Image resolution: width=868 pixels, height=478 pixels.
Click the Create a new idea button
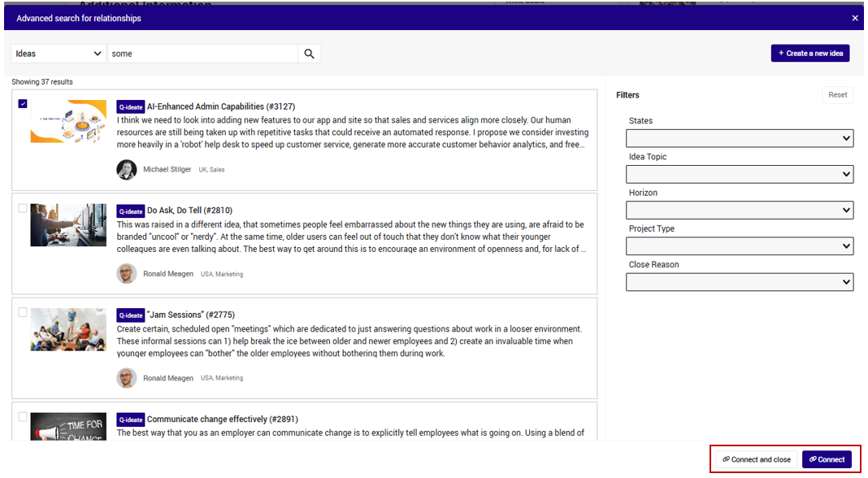click(x=809, y=53)
